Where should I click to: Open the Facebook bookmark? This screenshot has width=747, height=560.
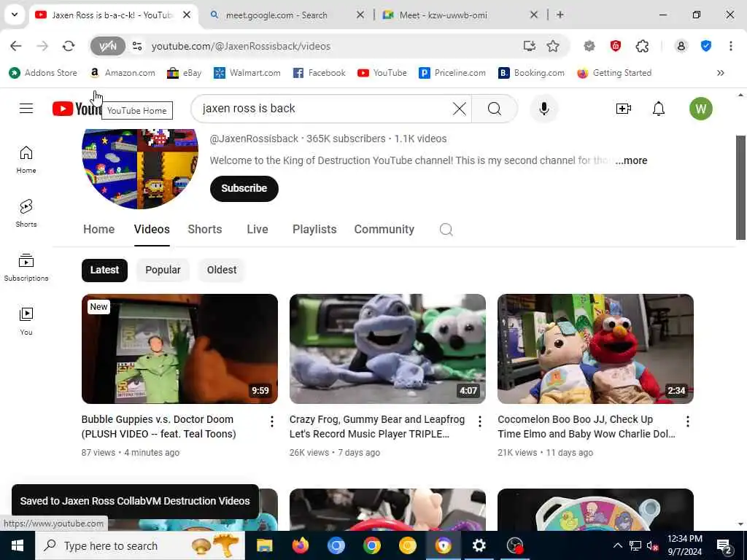click(x=320, y=73)
